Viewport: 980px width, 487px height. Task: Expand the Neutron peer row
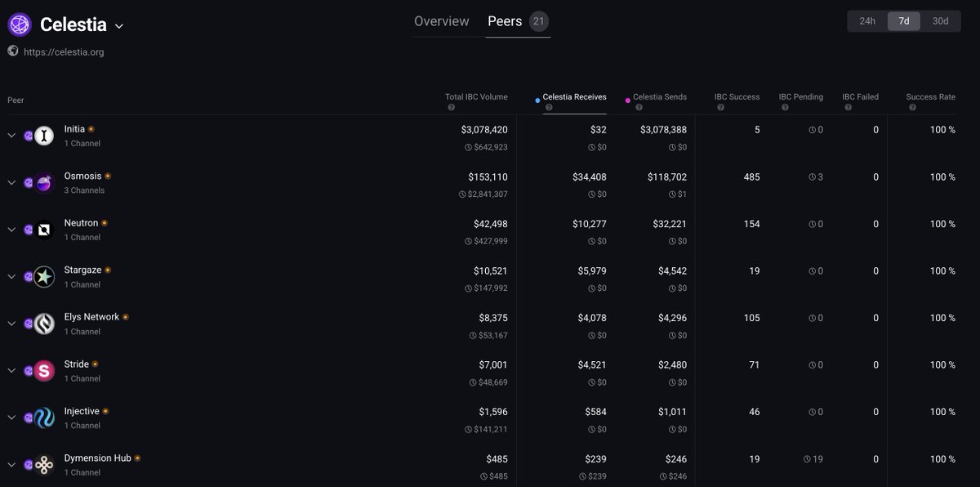point(11,230)
